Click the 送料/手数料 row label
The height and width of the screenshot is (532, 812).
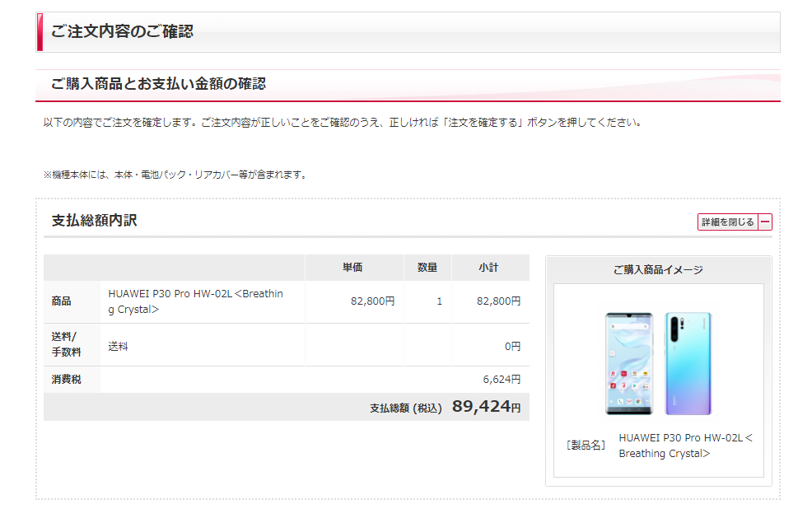click(x=66, y=344)
